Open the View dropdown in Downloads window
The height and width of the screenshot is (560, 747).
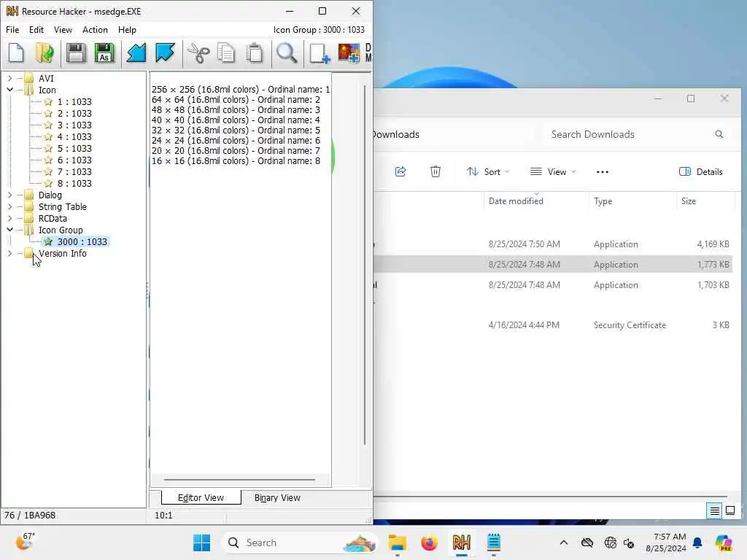coord(553,172)
